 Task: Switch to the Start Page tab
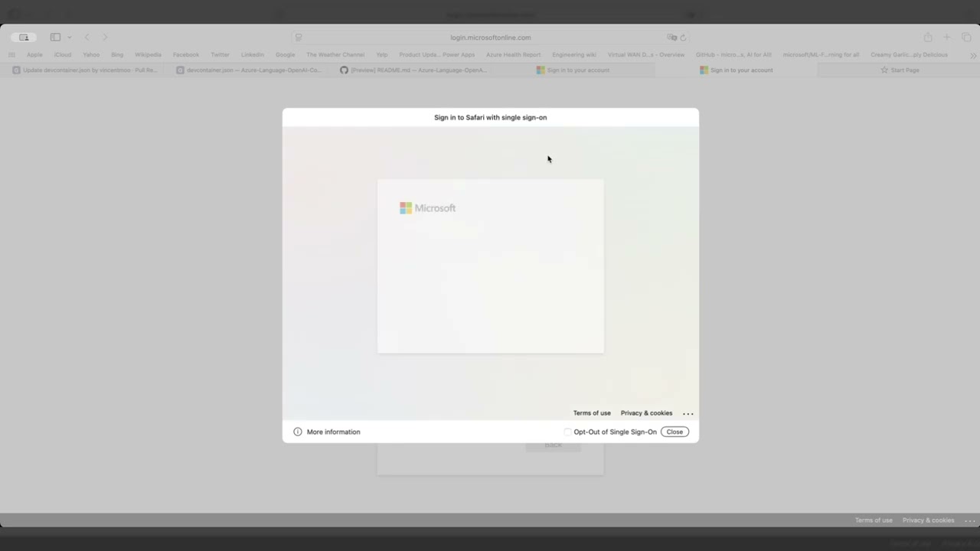(899, 70)
